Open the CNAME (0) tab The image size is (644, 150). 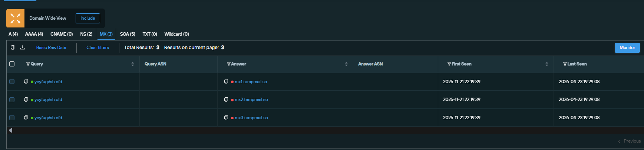point(62,34)
